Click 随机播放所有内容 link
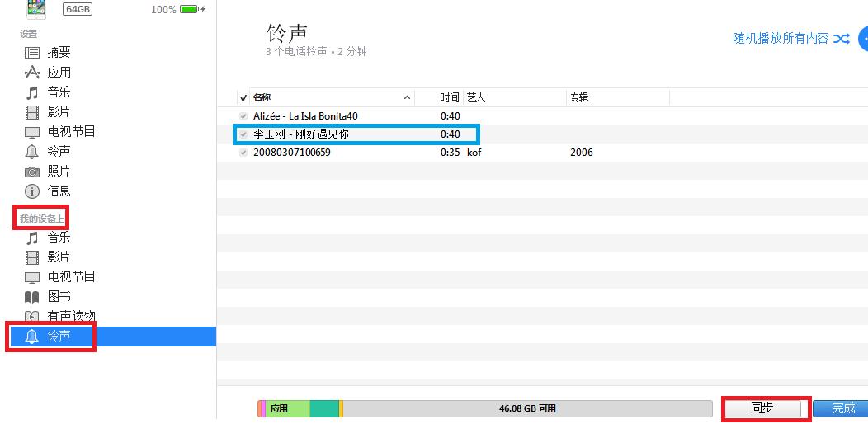This screenshot has width=868, height=424. tap(781, 38)
